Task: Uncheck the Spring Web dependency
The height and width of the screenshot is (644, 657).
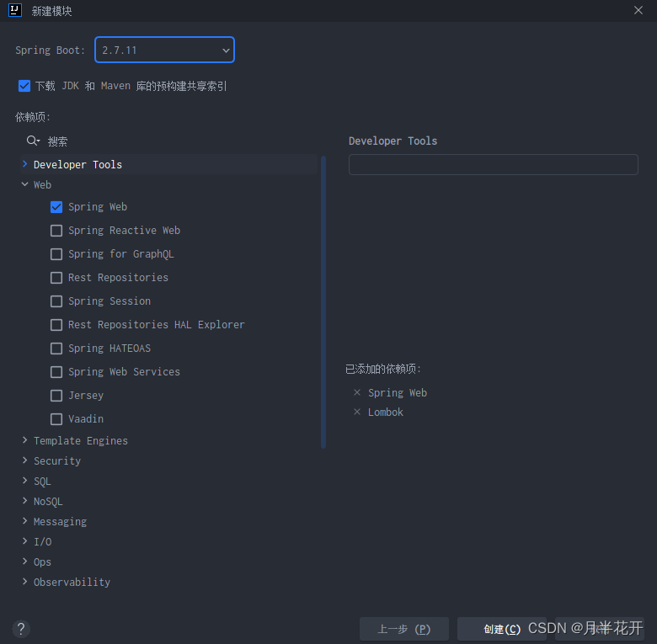Action: pos(56,207)
